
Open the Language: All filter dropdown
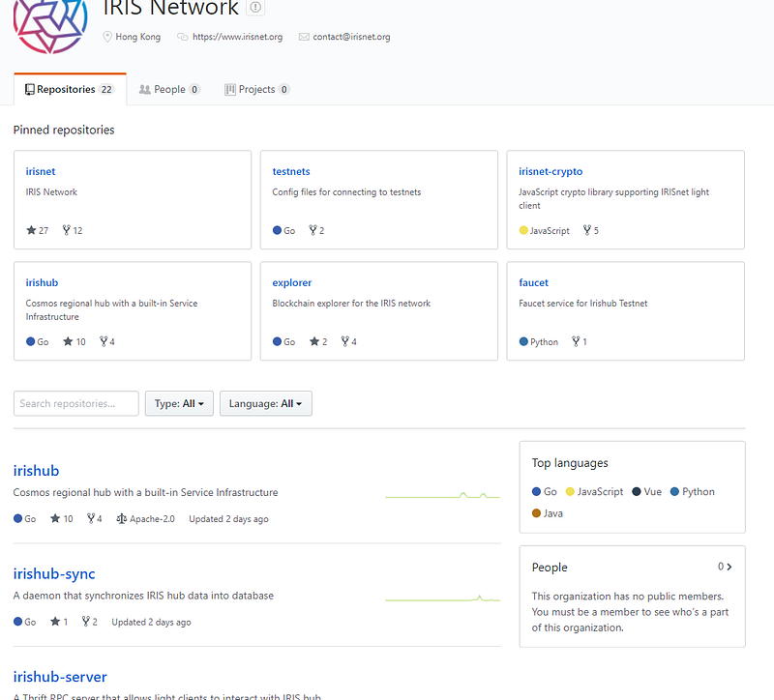pos(265,403)
